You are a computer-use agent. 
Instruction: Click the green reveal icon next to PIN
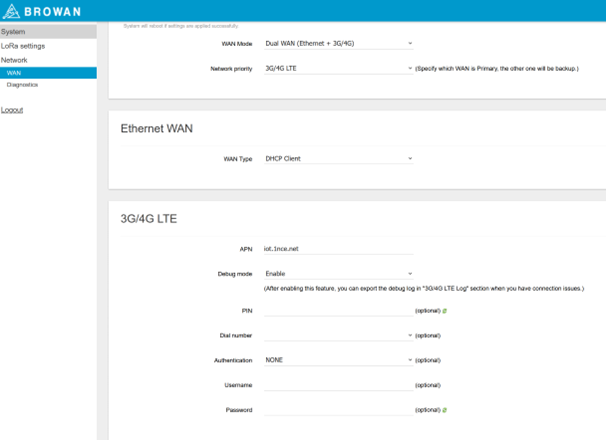coord(444,311)
